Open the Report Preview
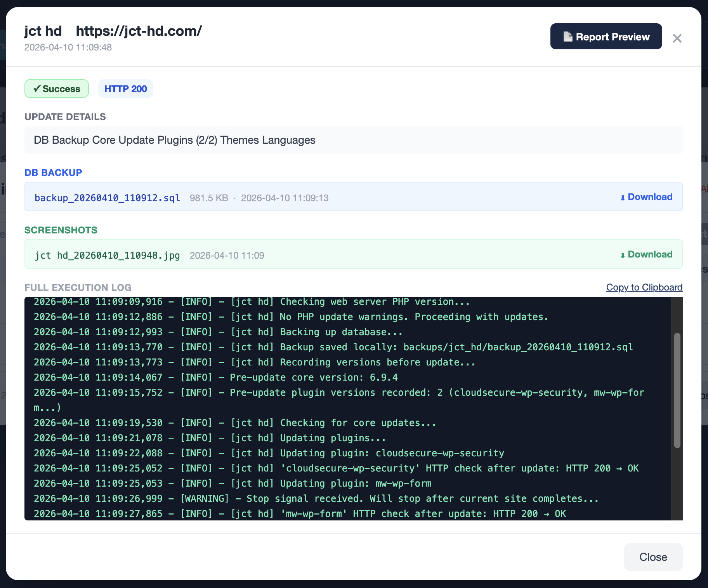708x588 pixels. click(x=606, y=36)
